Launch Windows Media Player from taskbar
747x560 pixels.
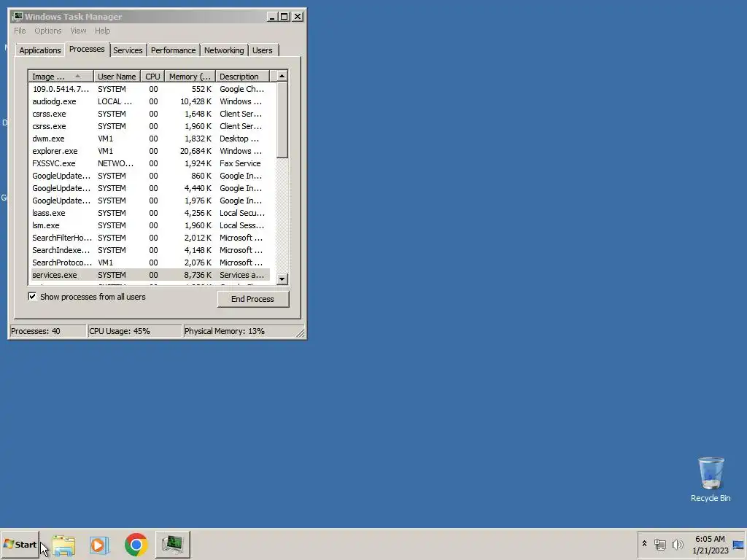99,545
